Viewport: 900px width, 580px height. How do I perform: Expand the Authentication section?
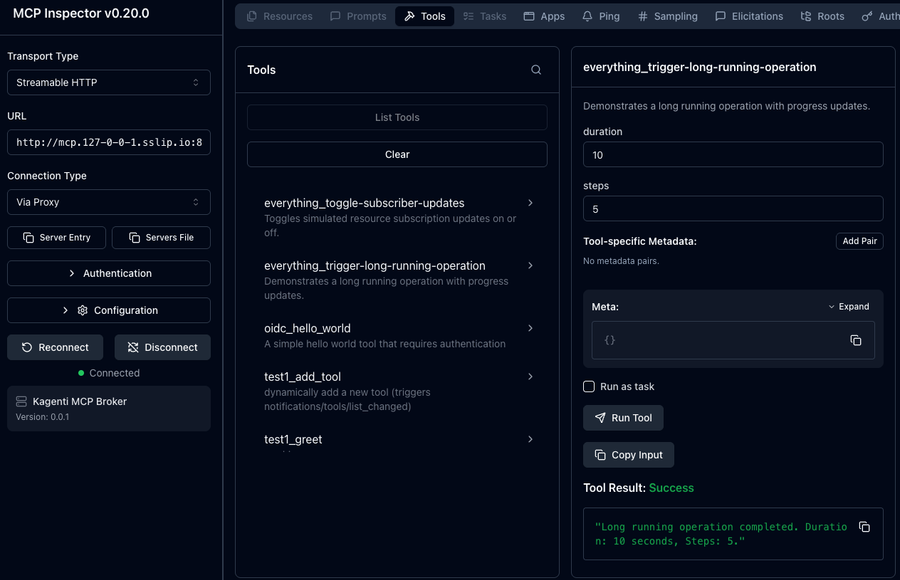109,272
